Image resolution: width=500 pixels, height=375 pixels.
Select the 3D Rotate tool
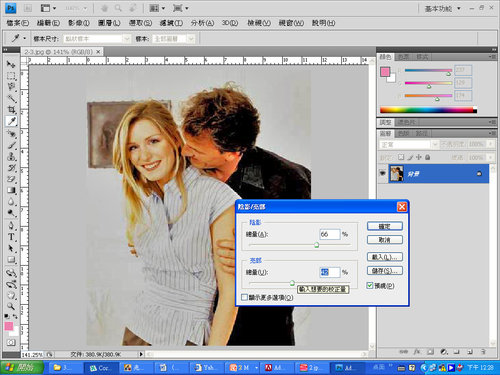[x=11, y=273]
